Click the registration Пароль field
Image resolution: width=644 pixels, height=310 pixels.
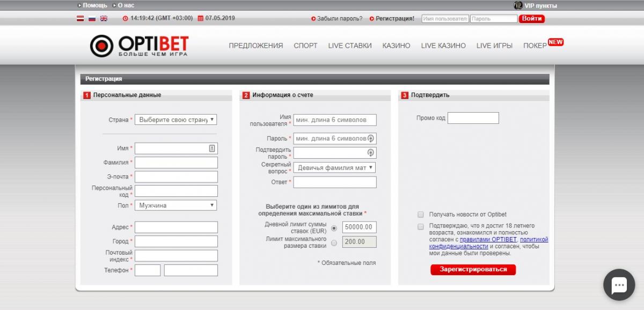tap(335, 138)
